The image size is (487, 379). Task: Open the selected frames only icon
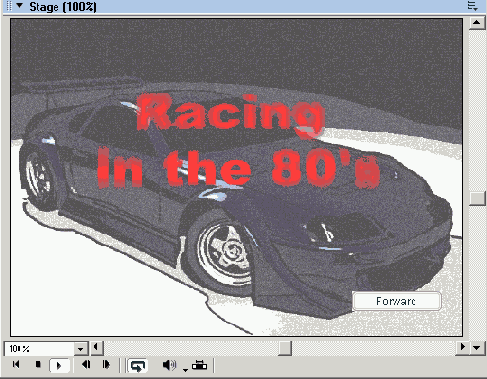click(199, 365)
